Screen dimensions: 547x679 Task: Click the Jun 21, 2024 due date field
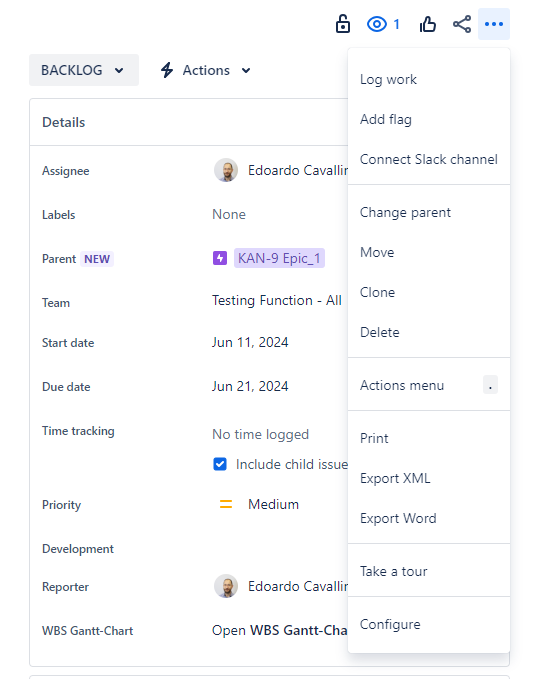[250, 386]
